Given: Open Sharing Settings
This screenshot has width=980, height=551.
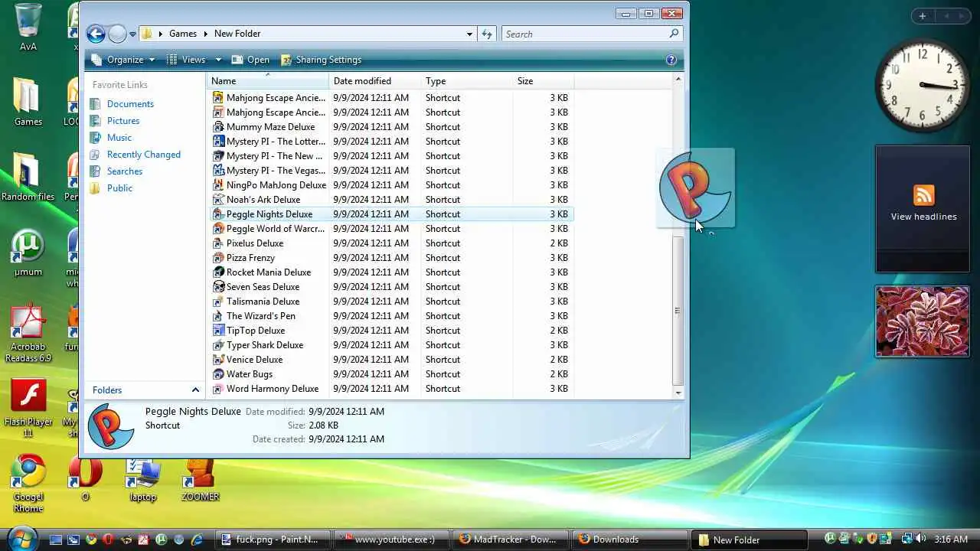Looking at the screenshot, I should point(321,60).
